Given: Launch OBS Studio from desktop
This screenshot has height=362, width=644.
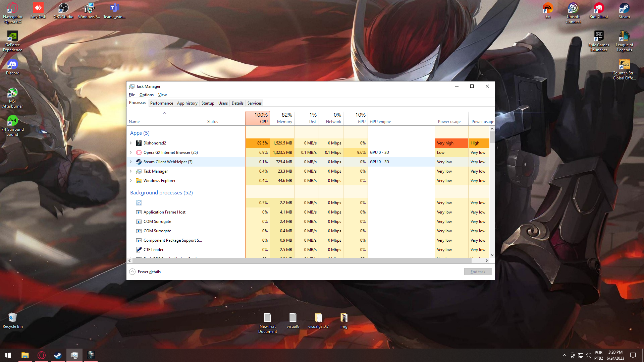Looking at the screenshot, I should coord(63,11).
